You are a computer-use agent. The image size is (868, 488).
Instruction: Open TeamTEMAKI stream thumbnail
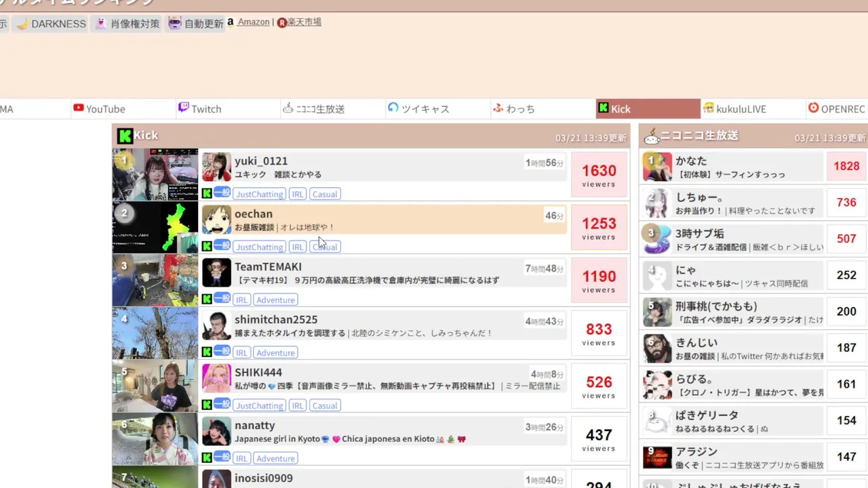155,281
